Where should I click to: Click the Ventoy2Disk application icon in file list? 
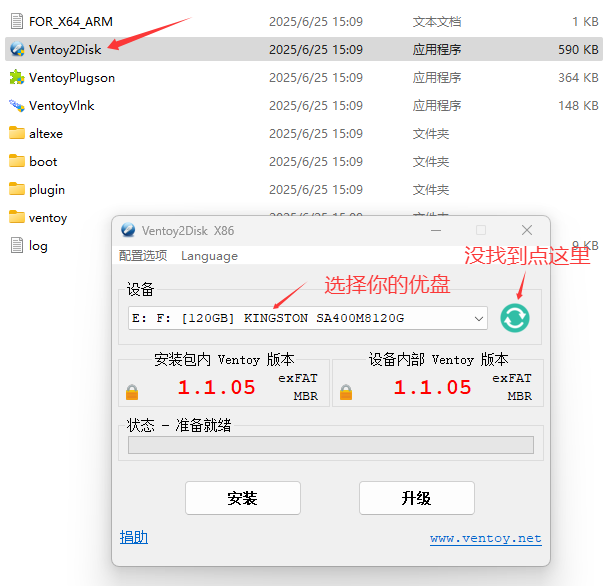coord(17,49)
